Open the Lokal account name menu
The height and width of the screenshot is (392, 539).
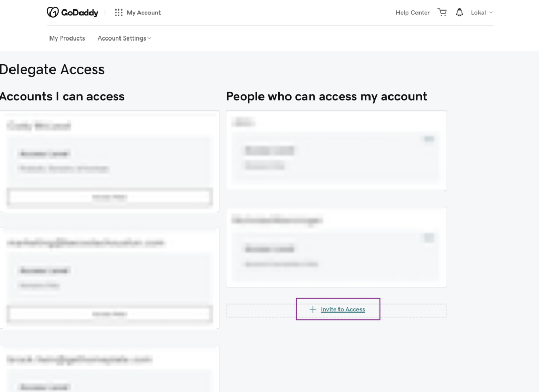tap(478, 13)
